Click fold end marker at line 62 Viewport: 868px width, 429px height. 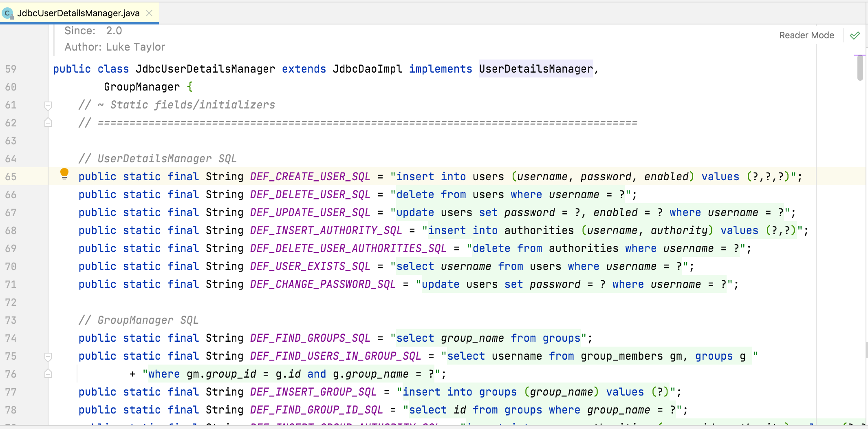(x=48, y=123)
